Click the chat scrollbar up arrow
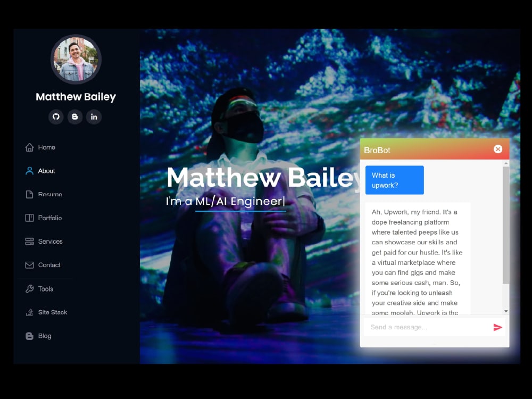The image size is (532, 399). pos(506,163)
